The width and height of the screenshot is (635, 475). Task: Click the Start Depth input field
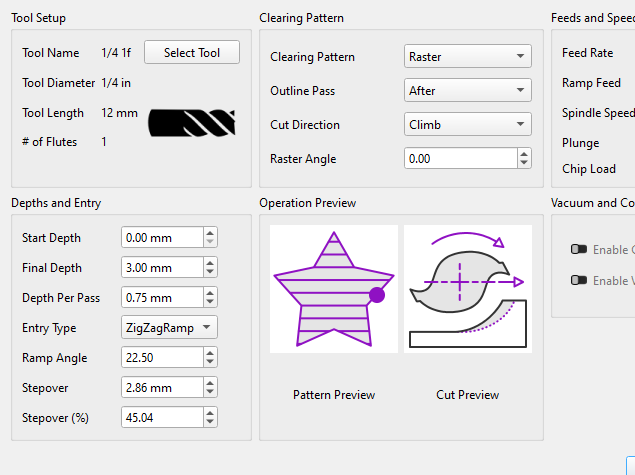click(x=160, y=238)
